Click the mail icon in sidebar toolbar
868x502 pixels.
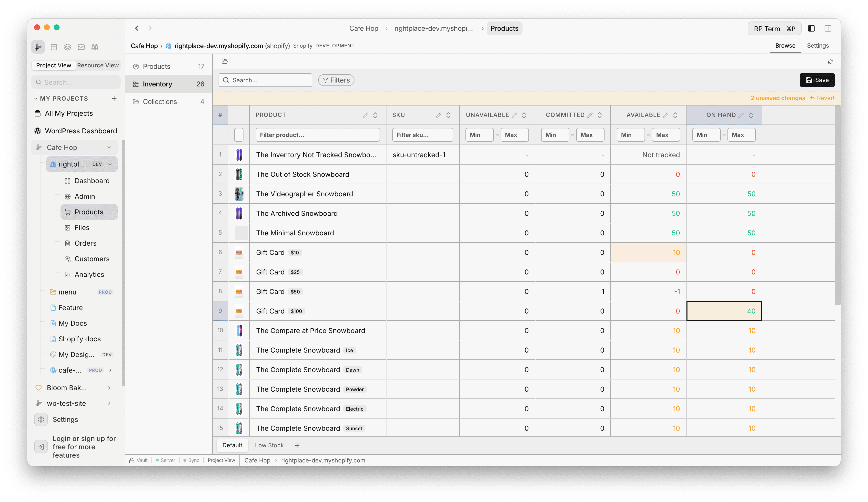coord(81,47)
